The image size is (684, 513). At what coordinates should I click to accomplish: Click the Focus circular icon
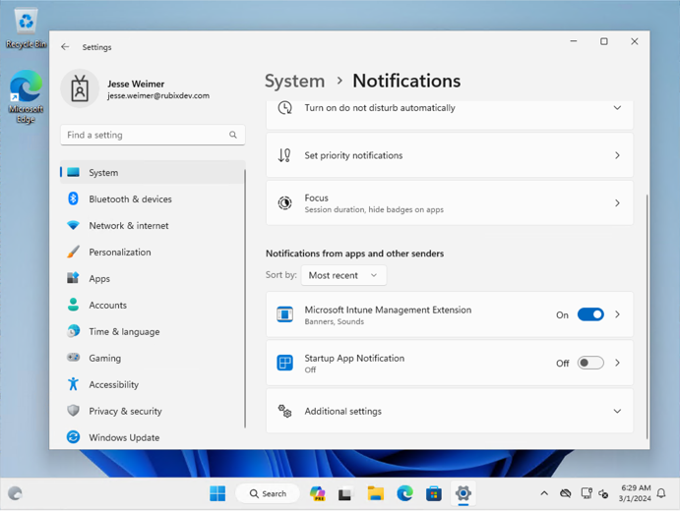pos(286,204)
